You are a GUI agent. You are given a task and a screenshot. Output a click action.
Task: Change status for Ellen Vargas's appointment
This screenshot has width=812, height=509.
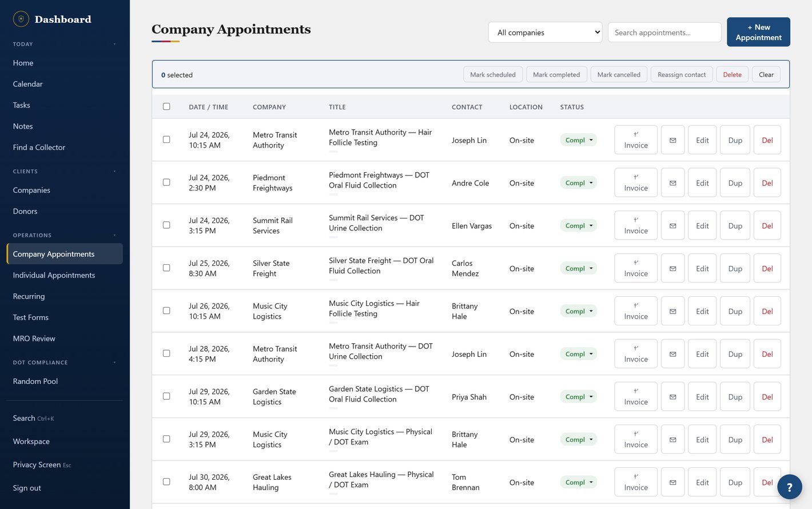(x=578, y=226)
